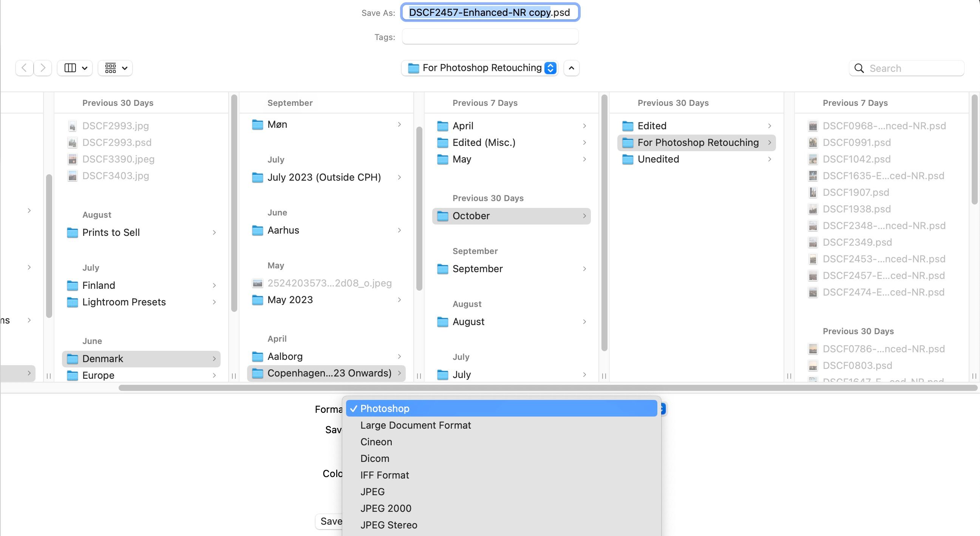
Task: Select JPEG 2000 from format list
Action: pos(386,508)
